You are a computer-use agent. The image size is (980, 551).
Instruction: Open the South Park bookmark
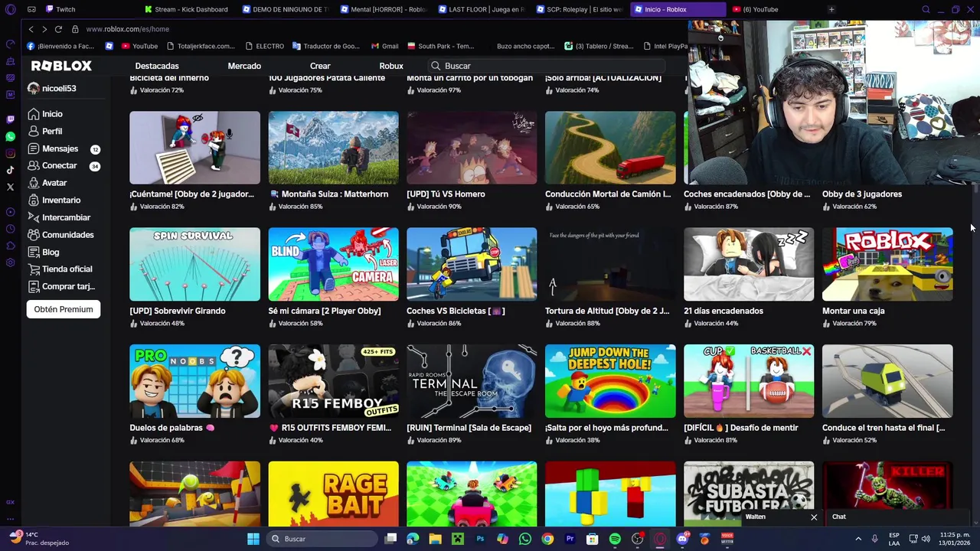tap(441, 46)
